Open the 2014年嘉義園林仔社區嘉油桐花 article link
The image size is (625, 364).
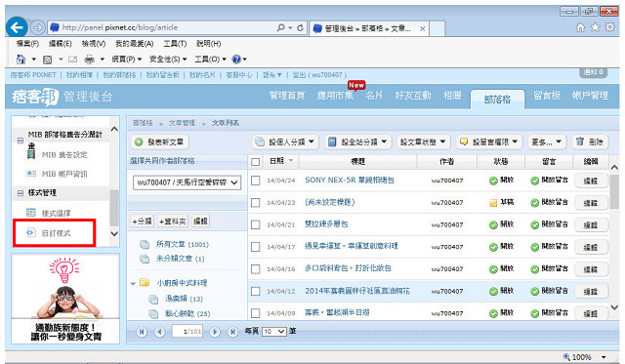pos(357,291)
